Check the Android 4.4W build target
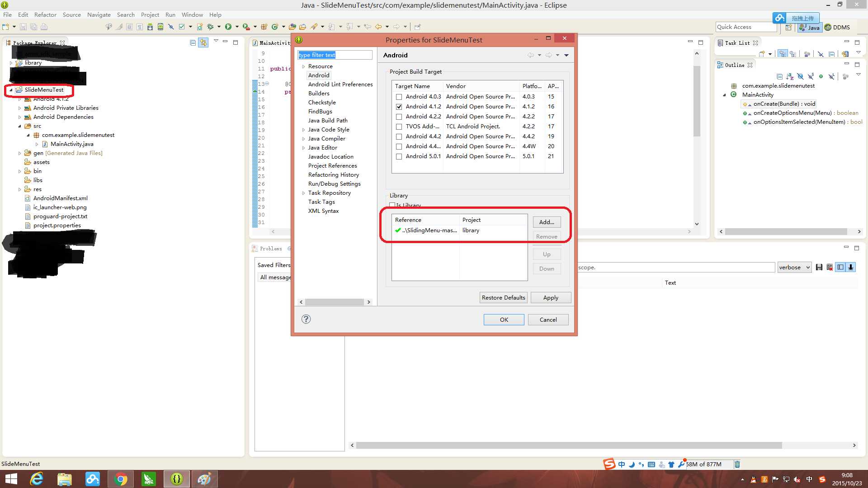868x488 pixels. coord(399,146)
